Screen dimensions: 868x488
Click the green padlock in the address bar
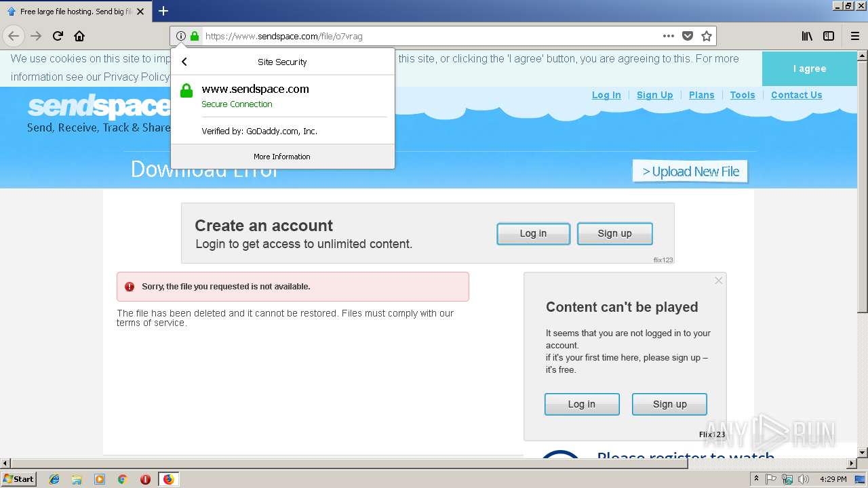pos(195,36)
